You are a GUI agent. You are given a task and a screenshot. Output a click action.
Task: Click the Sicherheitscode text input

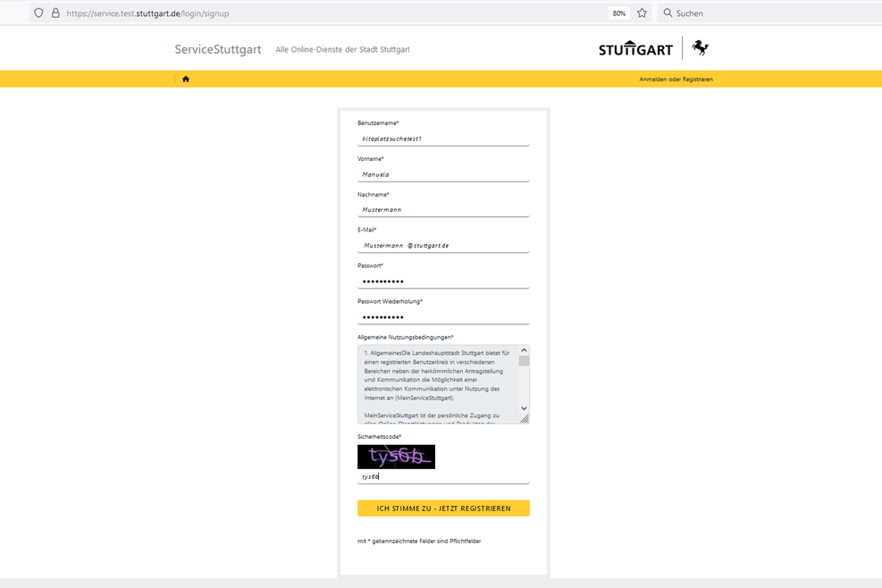click(x=443, y=476)
